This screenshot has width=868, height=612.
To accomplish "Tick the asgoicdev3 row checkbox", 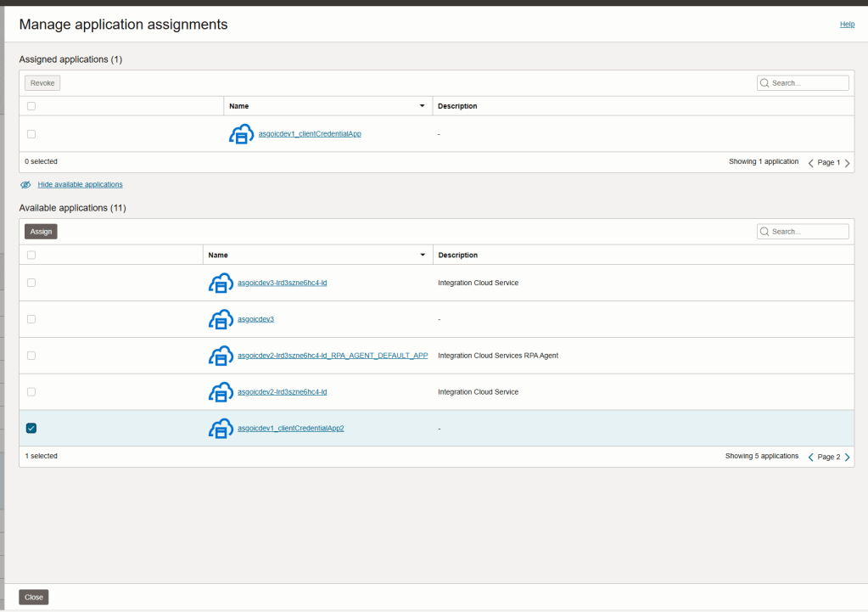I will [x=31, y=319].
